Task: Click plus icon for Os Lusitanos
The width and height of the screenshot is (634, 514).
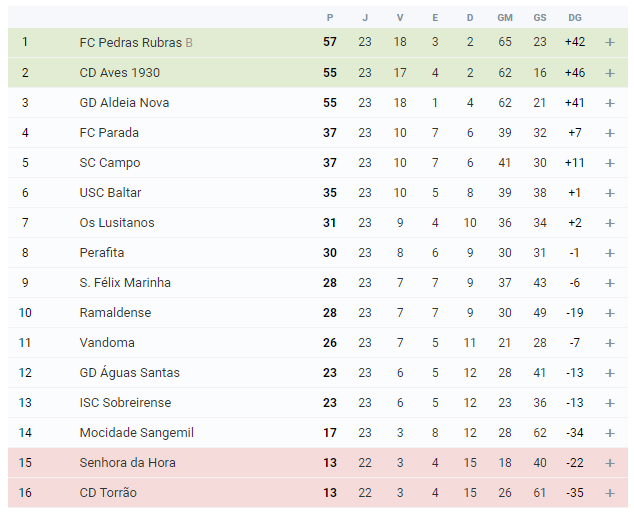Action: pyautogui.click(x=610, y=223)
